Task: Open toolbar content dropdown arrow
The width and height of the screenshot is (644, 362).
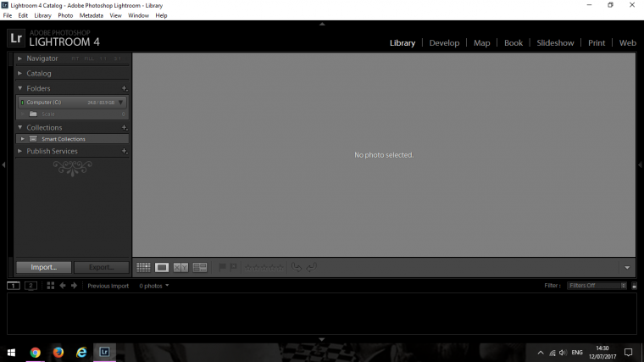Action: (x=627, y=268)
